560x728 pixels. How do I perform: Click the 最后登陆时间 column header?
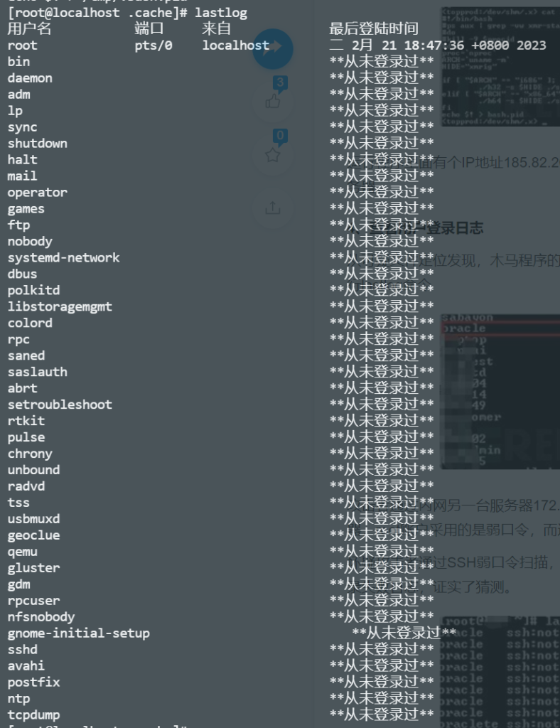374,29
